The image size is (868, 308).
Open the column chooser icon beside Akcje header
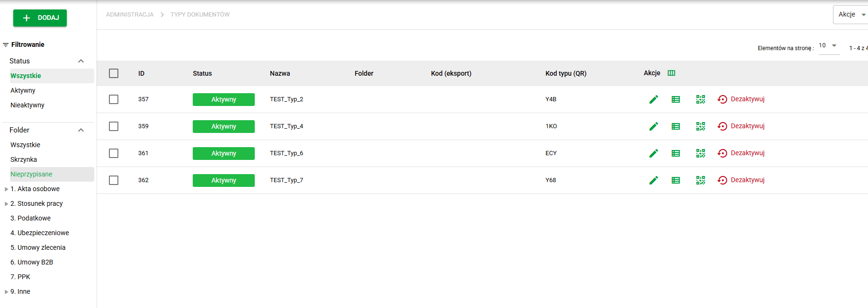click(671, 73)
